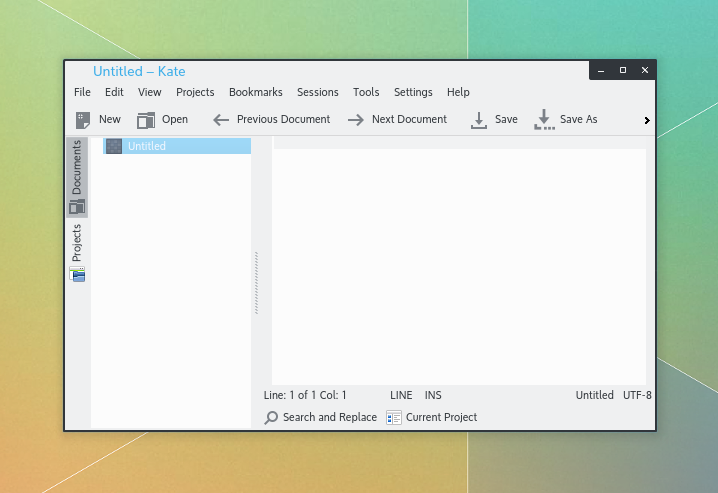Click the Open toolbar label
The image size is (718, 493).
click(175, 119)
